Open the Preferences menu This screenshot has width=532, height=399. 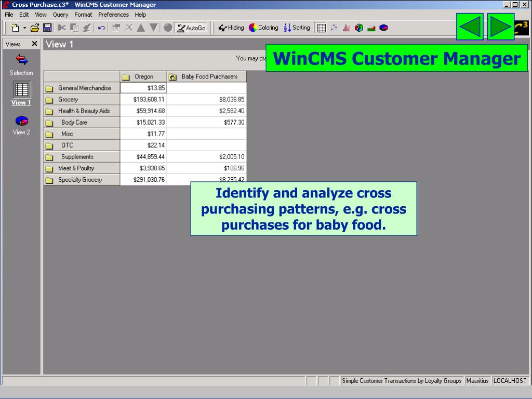(113, 15)
